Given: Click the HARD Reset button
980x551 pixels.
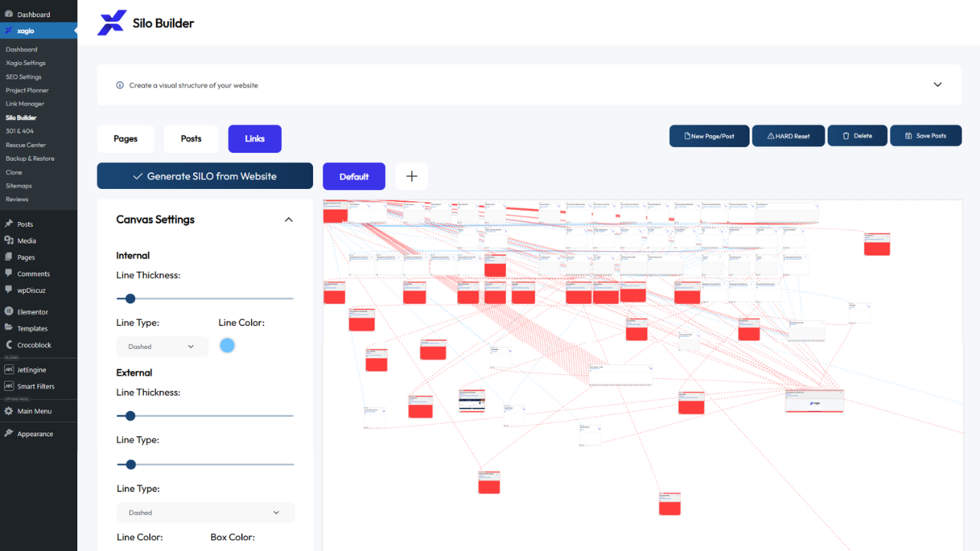Looking at the screenshot, I should (788, 136).
